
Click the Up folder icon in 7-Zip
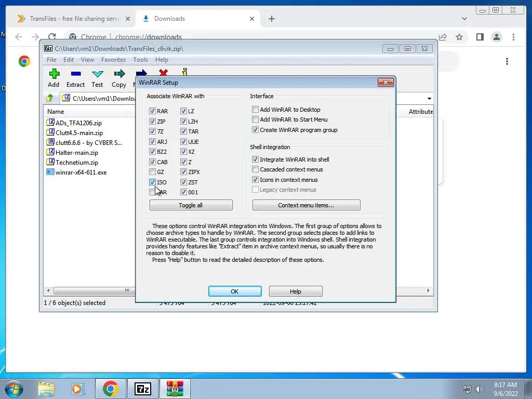coord(50,98)
